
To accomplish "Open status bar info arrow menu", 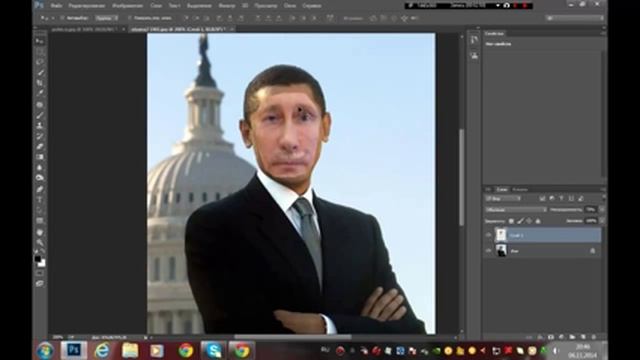I will (x=145, y=338).
